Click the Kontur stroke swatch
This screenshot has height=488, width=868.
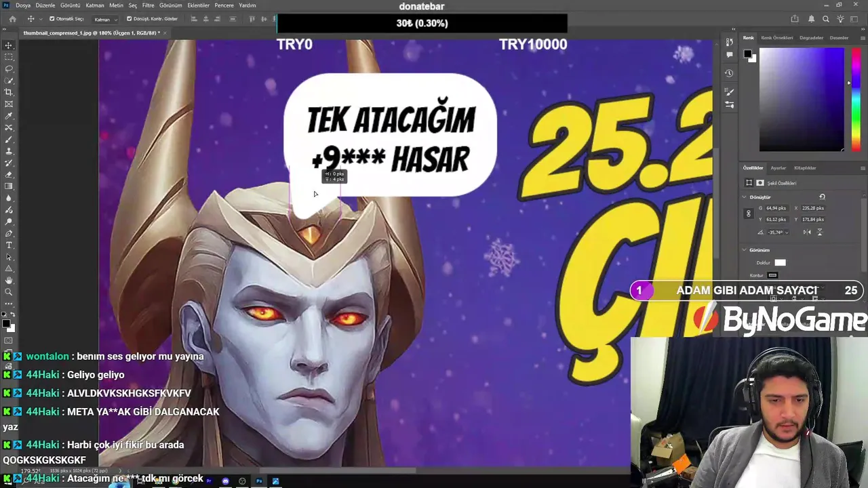(772, 275)
